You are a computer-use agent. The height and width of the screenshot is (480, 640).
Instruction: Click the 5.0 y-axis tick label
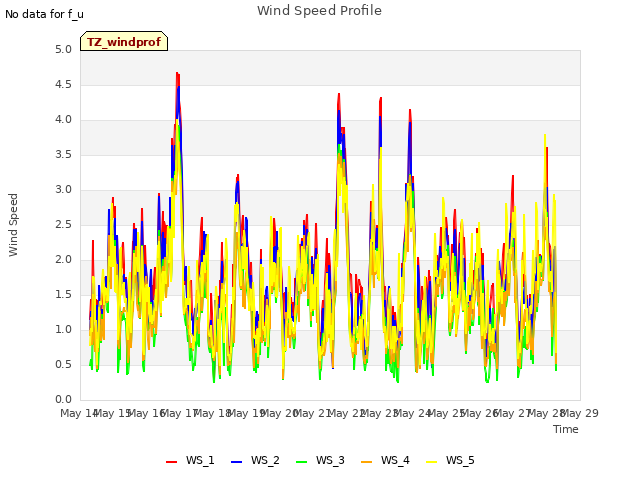tap(63, 50)
